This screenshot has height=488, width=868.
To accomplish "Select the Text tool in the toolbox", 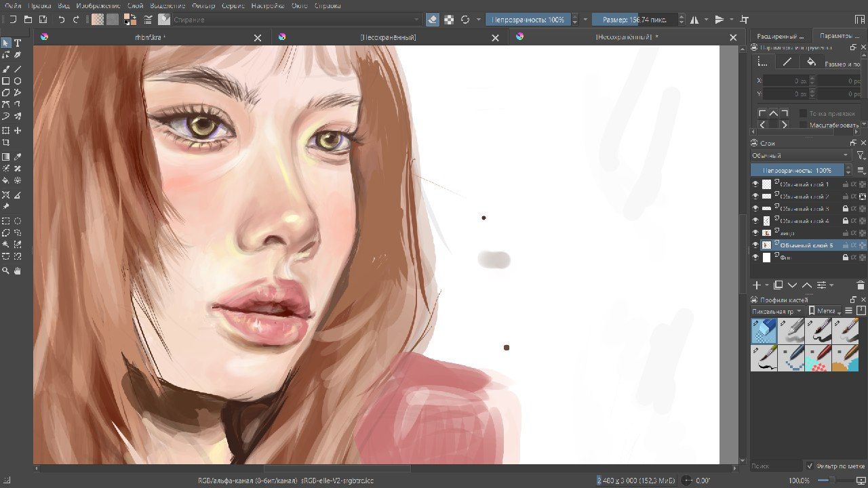I will pos(18,43).
